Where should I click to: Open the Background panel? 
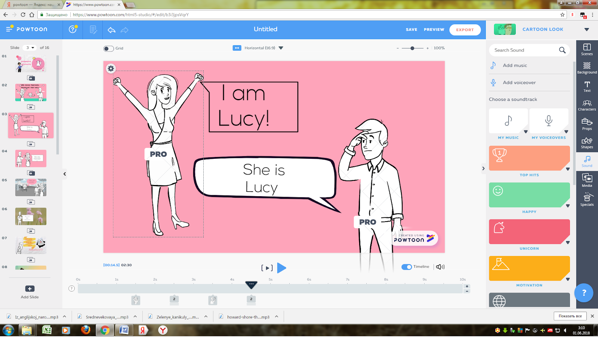(587, 68)
